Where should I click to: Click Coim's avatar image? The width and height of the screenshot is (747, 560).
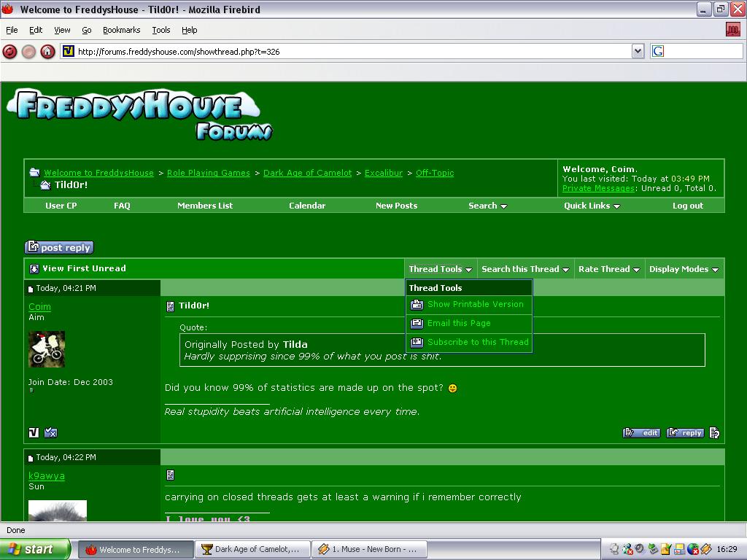click(47, 349)
